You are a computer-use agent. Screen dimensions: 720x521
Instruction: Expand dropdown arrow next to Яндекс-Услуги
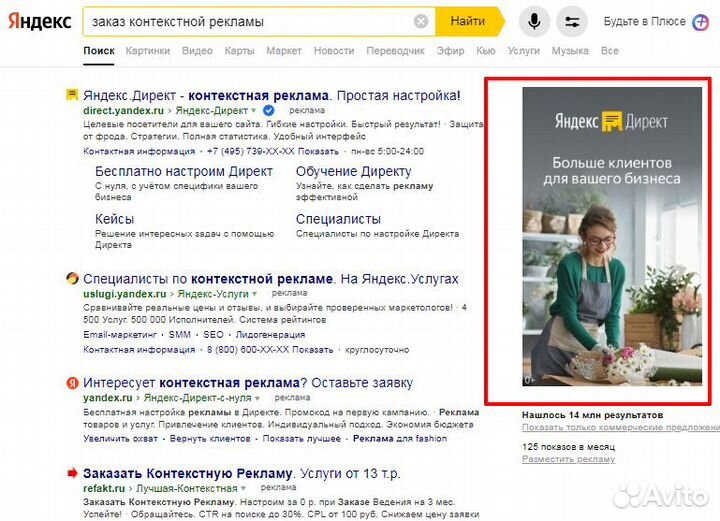pyautogui.click(x=254, y=294)
